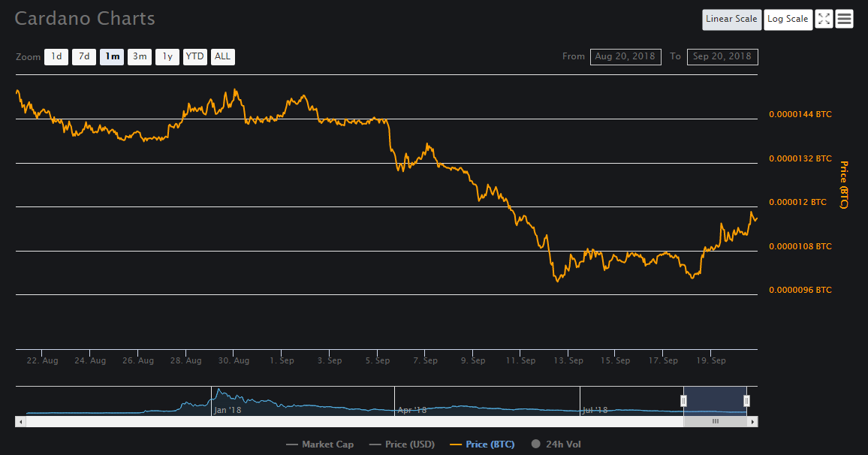The height and width of the screenshot is (455, 868).
Task: Click the 30. Aug date label
Action: coord(234,361)
